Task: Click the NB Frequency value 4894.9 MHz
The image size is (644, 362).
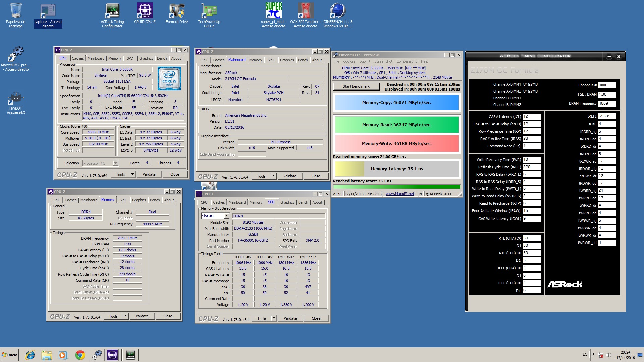Action: coord(152,224)
